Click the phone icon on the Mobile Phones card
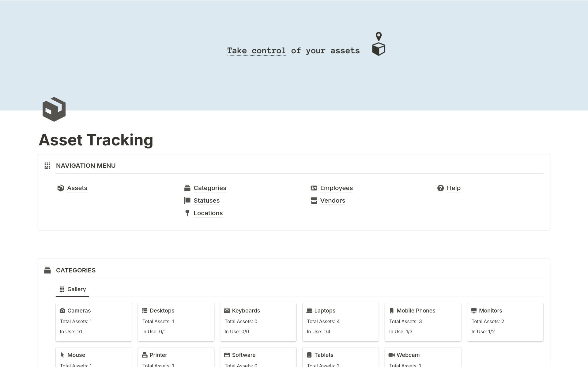The width and height of the screenshot is (588, 367). (392, 310)
